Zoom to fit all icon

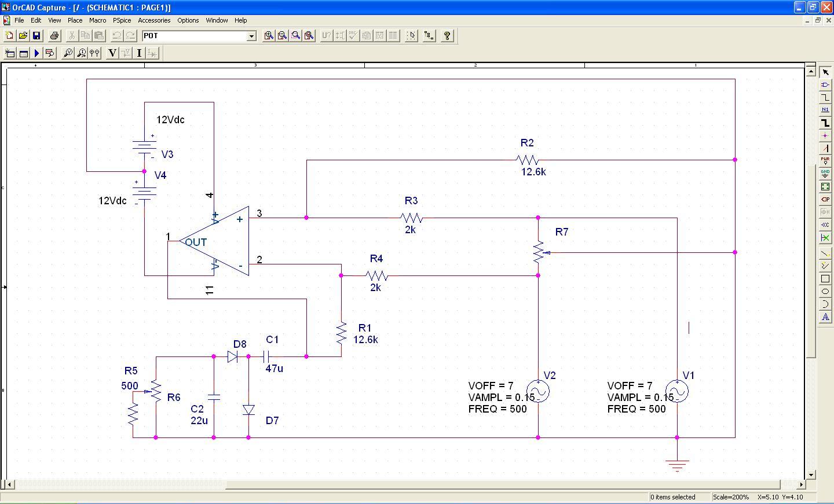[x=309, y=36]
